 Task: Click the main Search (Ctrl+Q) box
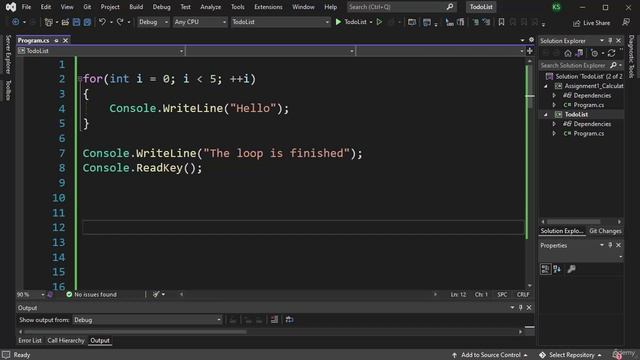coord(401,7)
